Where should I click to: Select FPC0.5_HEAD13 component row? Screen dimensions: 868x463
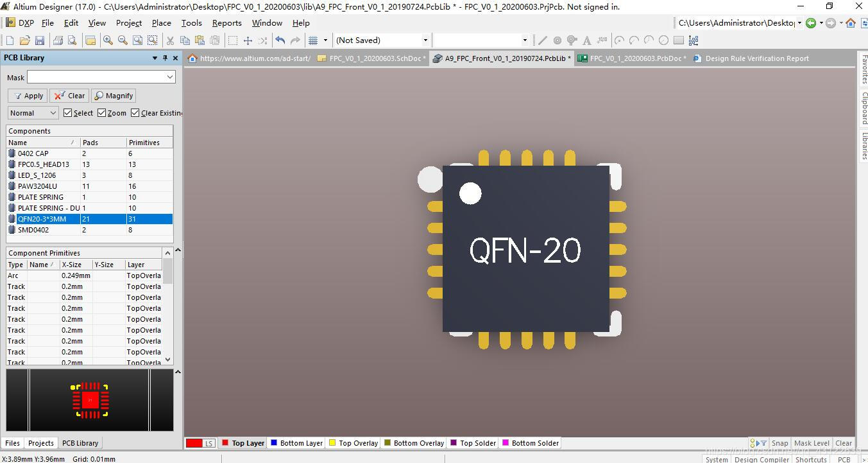click(x=90, y=164)
